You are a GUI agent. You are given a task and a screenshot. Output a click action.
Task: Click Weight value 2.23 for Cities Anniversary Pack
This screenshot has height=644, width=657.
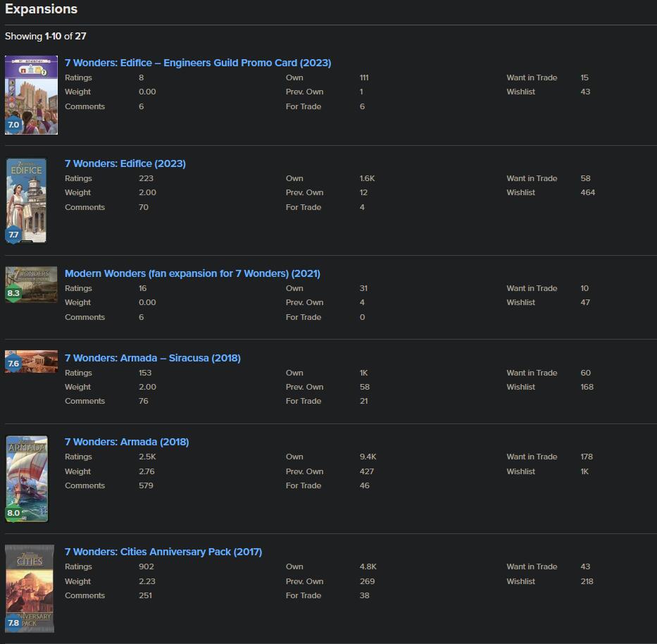click(x=147, y=581)
